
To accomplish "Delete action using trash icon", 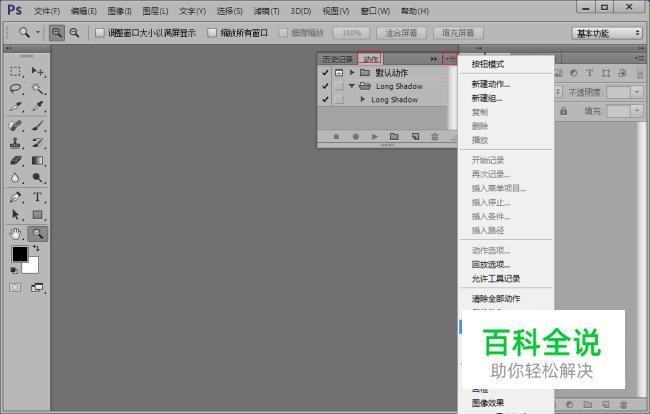I will pyautogui.click(x=434, y=136).
